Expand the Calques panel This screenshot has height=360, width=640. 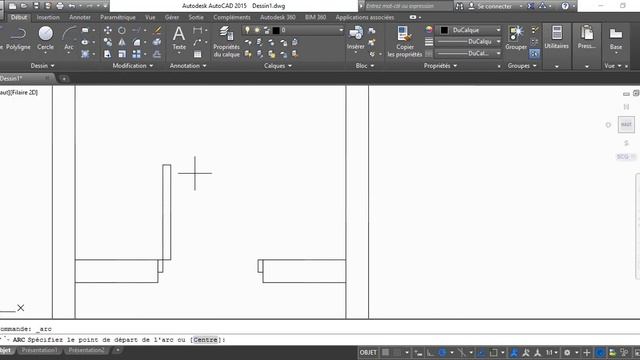[x=278, y=65]
